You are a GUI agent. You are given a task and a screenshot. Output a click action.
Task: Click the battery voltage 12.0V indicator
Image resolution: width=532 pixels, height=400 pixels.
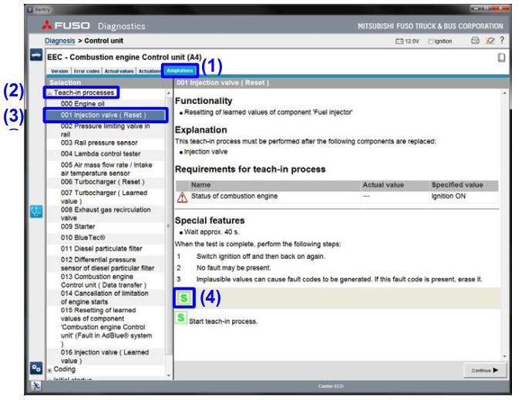point(407,41)
